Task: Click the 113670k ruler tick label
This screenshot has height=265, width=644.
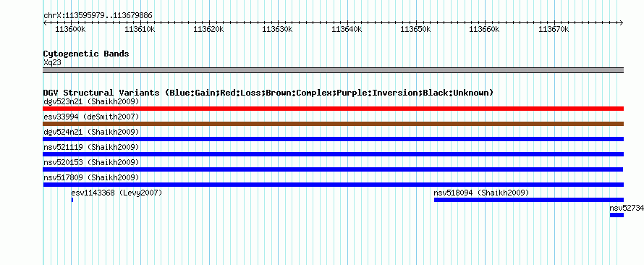Action: 554,29
